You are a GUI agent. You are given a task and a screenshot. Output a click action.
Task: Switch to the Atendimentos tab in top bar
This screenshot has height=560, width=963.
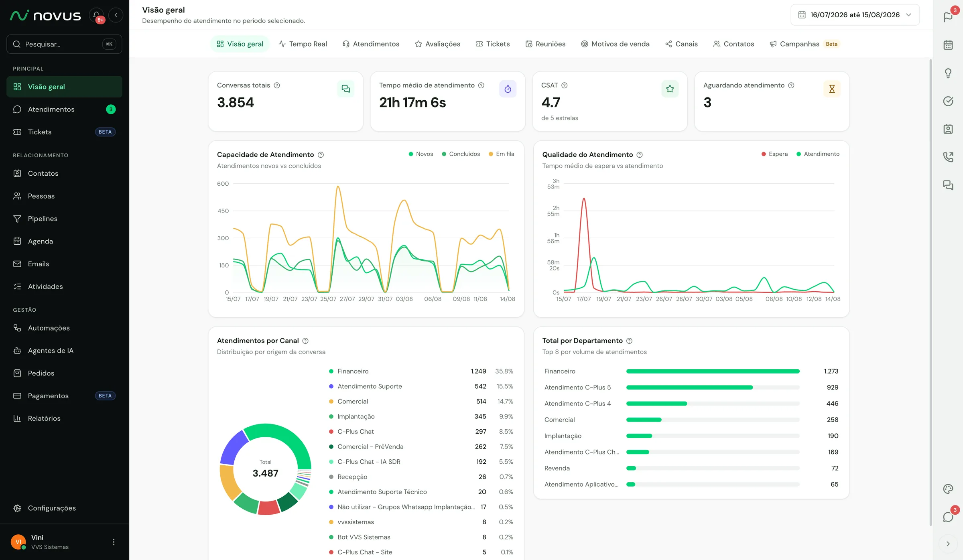[371, 44]
